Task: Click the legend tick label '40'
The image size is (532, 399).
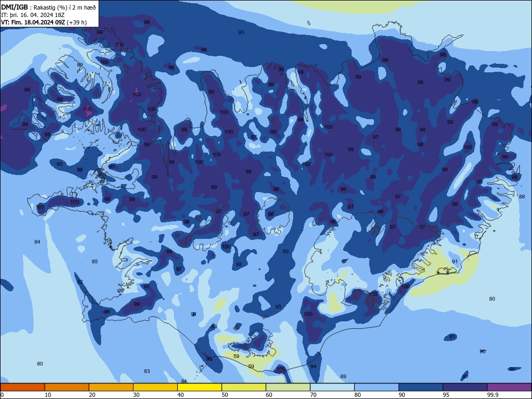Action: point(180,395)
